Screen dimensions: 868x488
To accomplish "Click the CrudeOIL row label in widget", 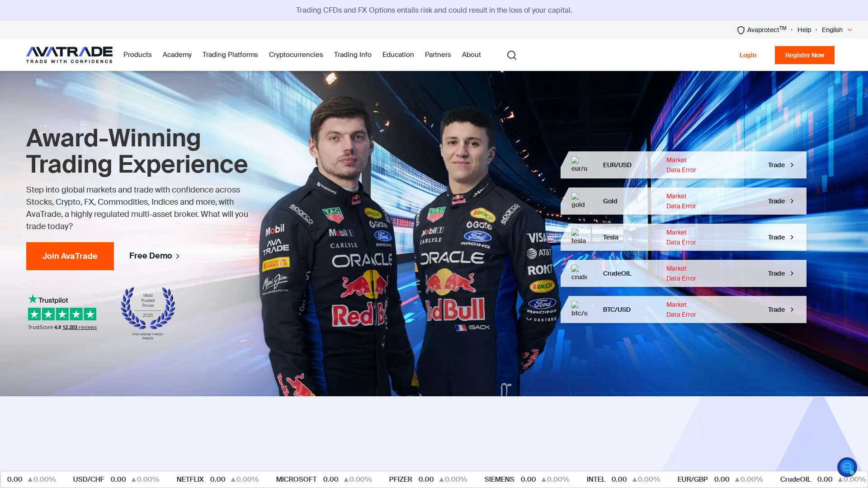I will point(617,273).
